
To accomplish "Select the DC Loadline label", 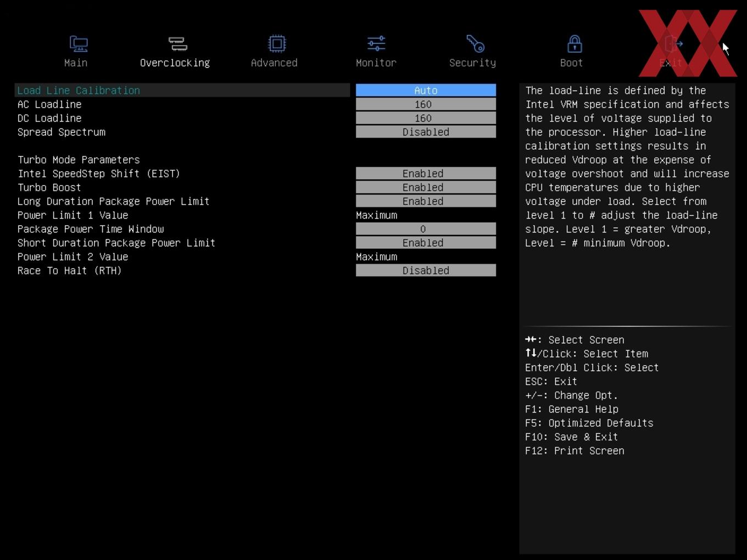I will pyautogui.click(x=49, y=118).
